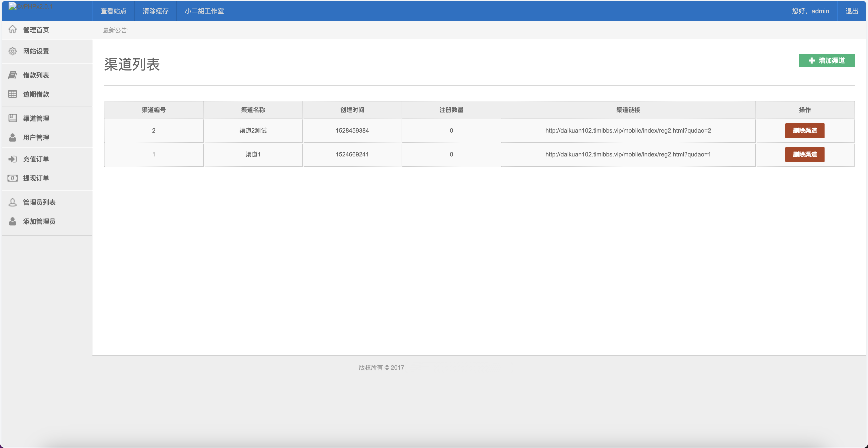Screen dimensions: 868x448
Task: Click the outline user icon for 管理员列表
Action: coord(13,202)
